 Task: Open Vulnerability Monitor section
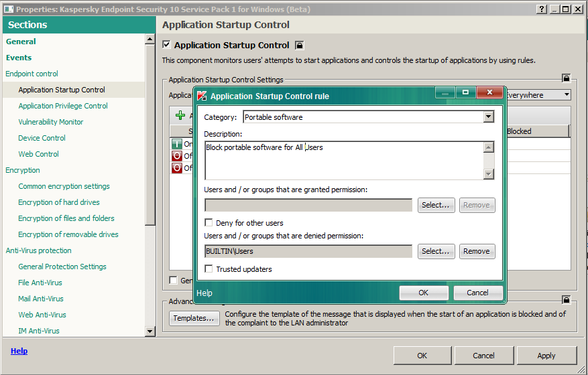coord(51,122)
